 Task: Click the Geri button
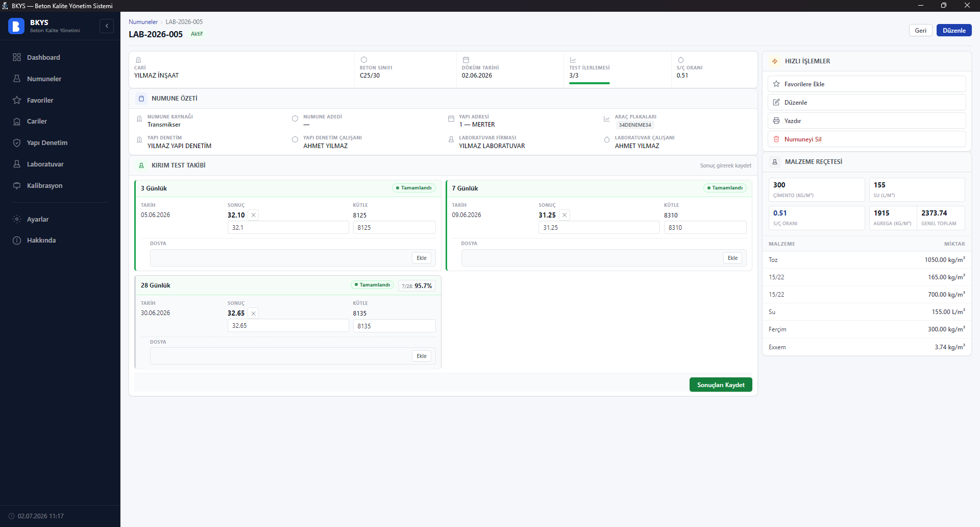point(920,30)
